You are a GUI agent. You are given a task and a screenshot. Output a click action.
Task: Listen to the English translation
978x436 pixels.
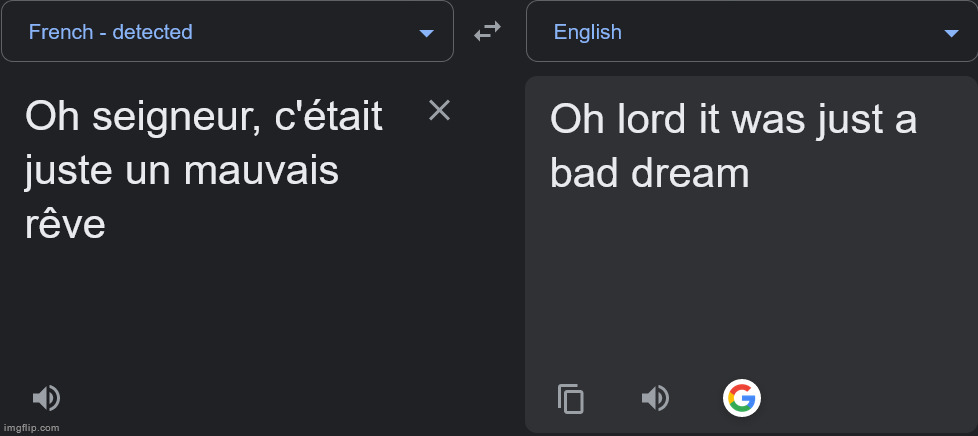coord(655,399)
